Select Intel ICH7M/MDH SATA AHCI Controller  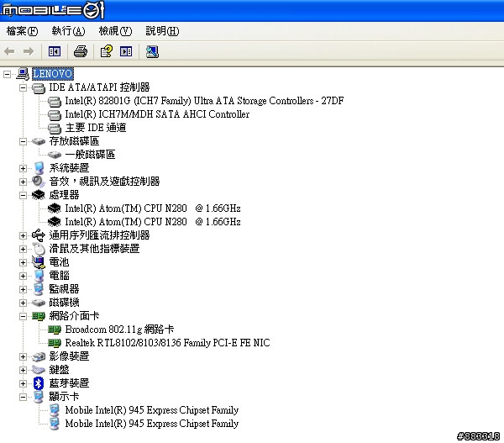tap(157, 114)
